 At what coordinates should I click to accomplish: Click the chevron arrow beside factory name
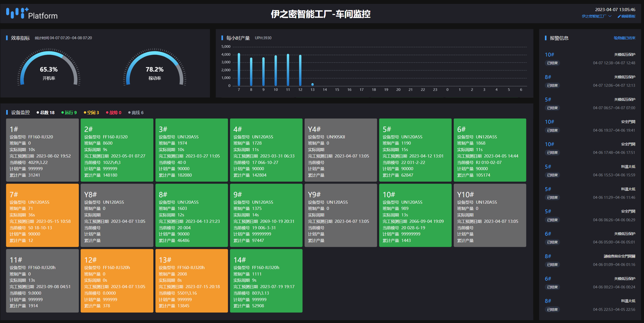tap(610, 16)
